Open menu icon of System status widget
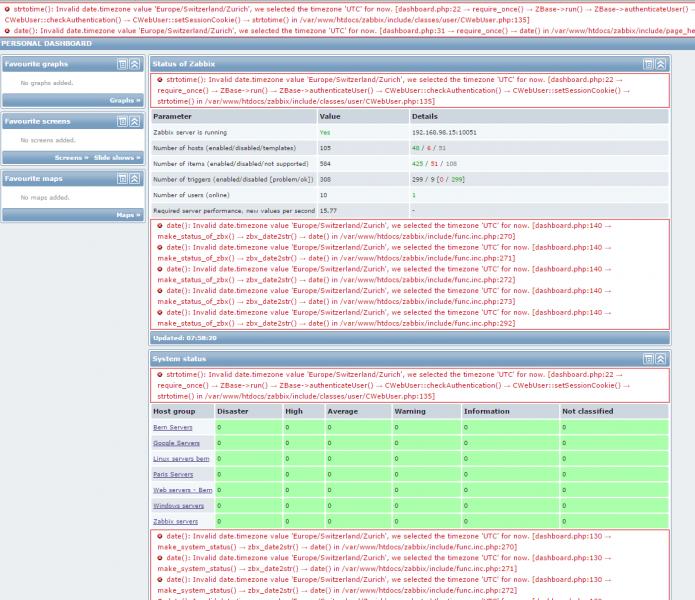 coord(648,359)
